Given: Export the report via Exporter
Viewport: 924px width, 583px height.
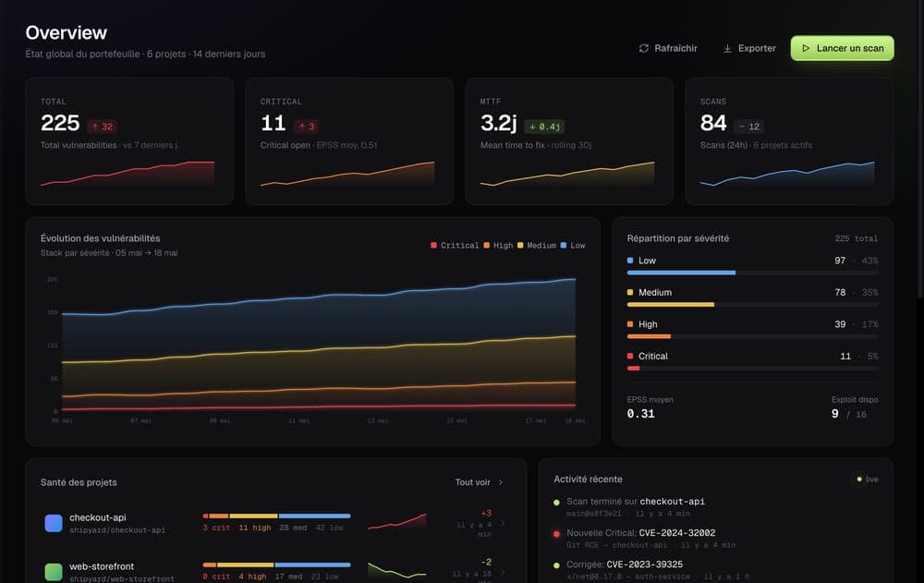Looking at the screenshot, I should 749,48.
